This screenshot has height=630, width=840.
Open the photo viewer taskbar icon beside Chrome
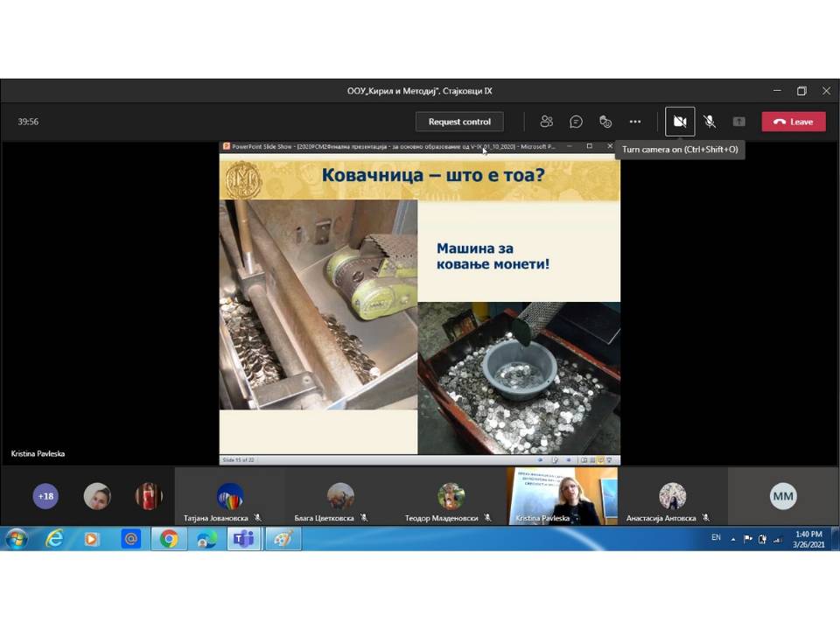point(206,539)
